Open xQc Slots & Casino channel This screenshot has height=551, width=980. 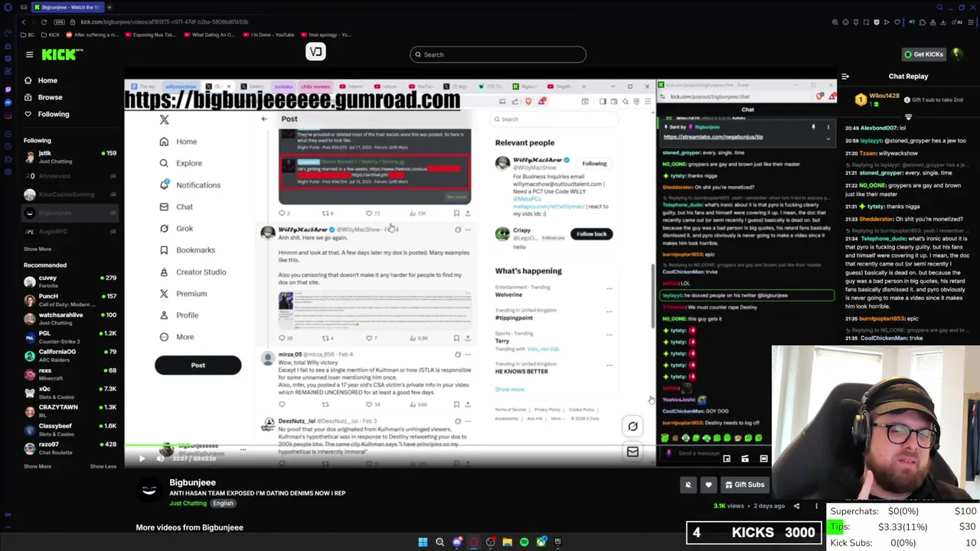[x=69, y=393]
